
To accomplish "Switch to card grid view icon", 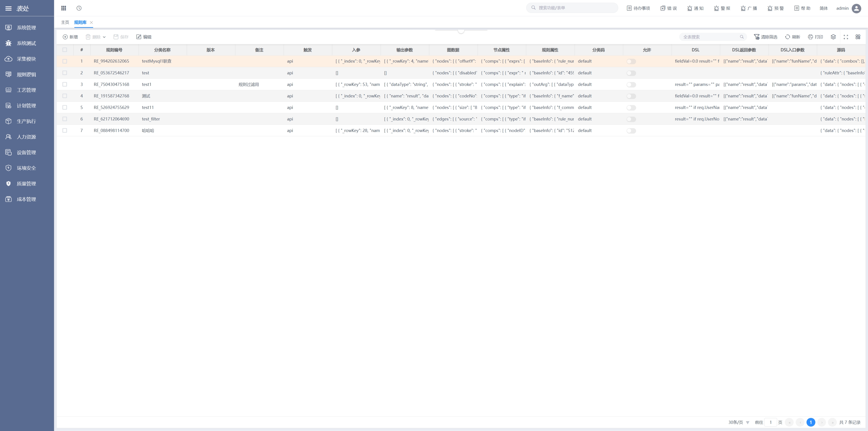I will tap(858, 37).
